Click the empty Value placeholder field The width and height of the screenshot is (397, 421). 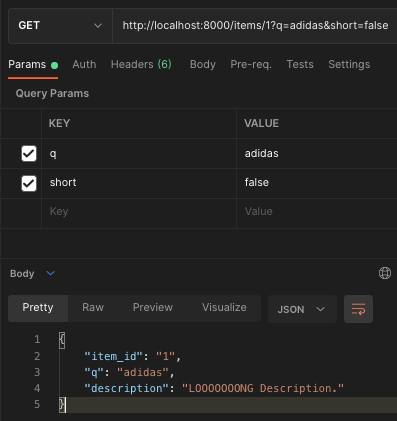317,212
